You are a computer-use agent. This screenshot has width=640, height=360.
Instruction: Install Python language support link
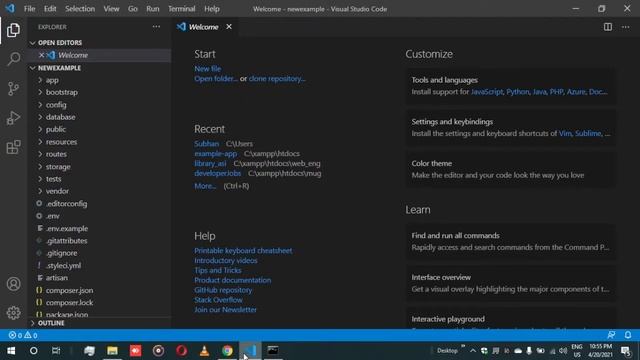tap(518, 92)
